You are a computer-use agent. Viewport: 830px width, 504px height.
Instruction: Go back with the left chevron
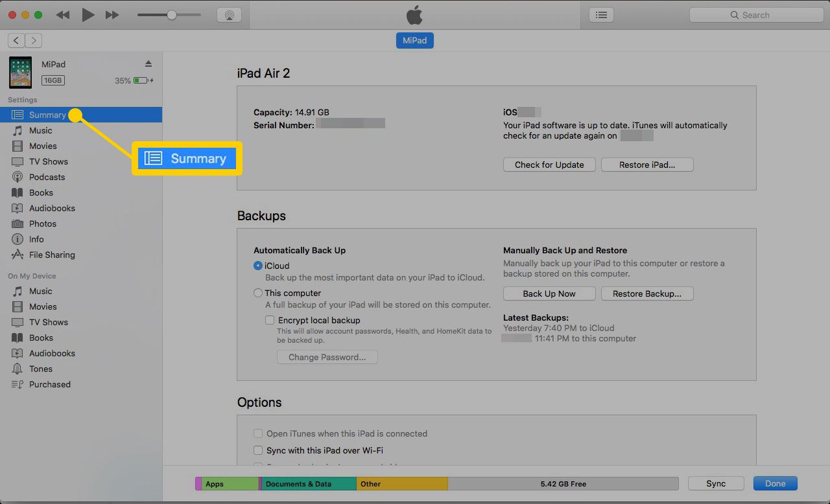click(x=16, y=40)
